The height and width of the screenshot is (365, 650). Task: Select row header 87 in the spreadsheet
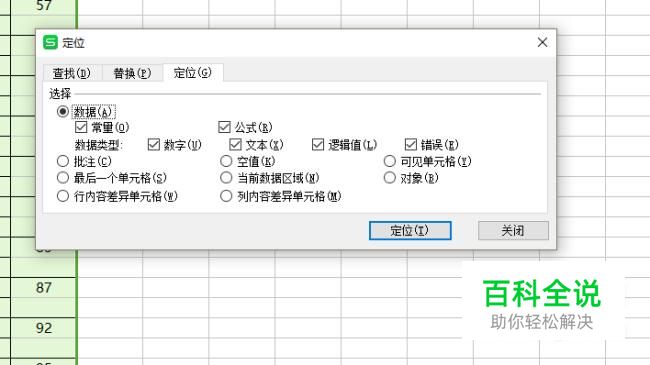[44, 287]
